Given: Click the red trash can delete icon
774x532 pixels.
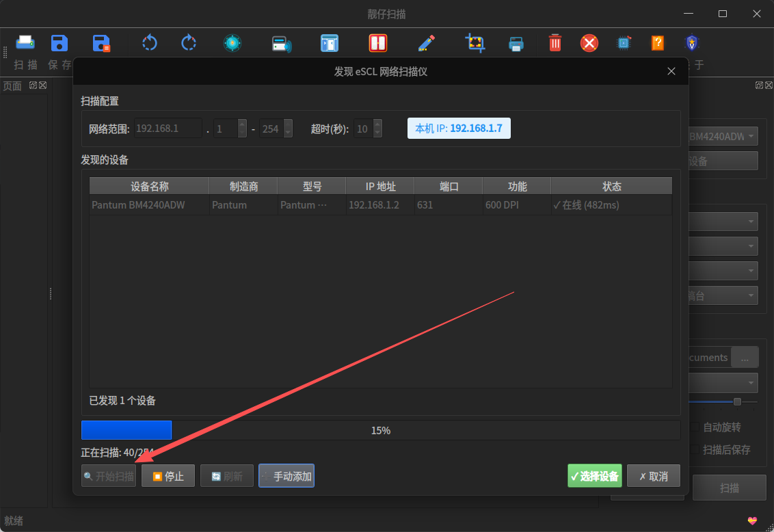Looking at the screenshot, I should pos(555,43).
